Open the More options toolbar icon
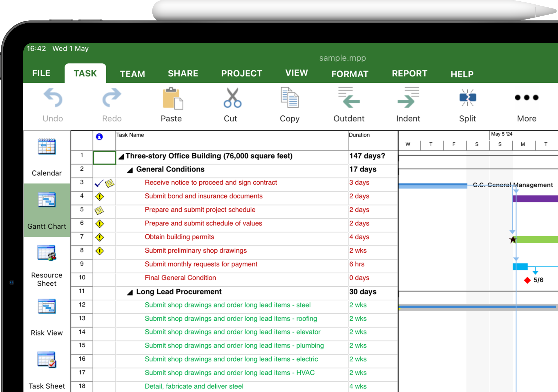The image size is (558, 392). pos(527,98)
